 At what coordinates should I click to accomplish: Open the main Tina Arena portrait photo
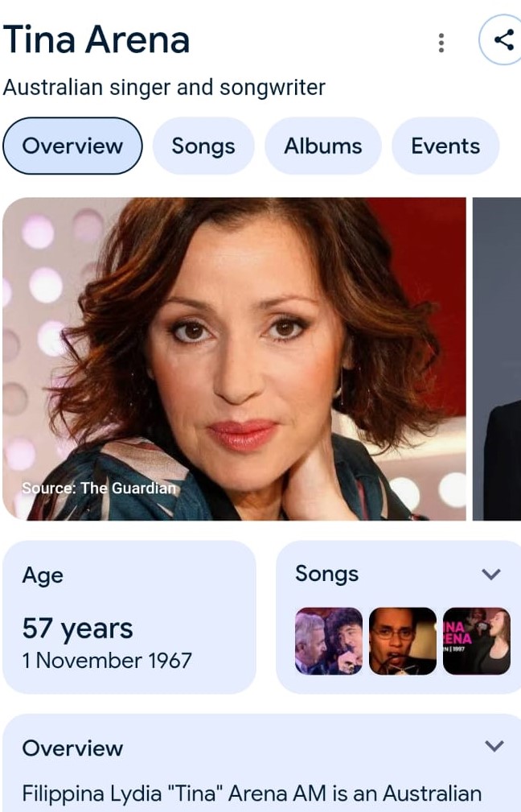[x=234, y=358]
